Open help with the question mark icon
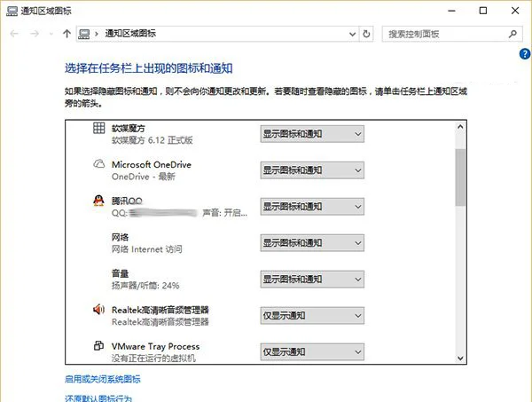 coord(525,53)
